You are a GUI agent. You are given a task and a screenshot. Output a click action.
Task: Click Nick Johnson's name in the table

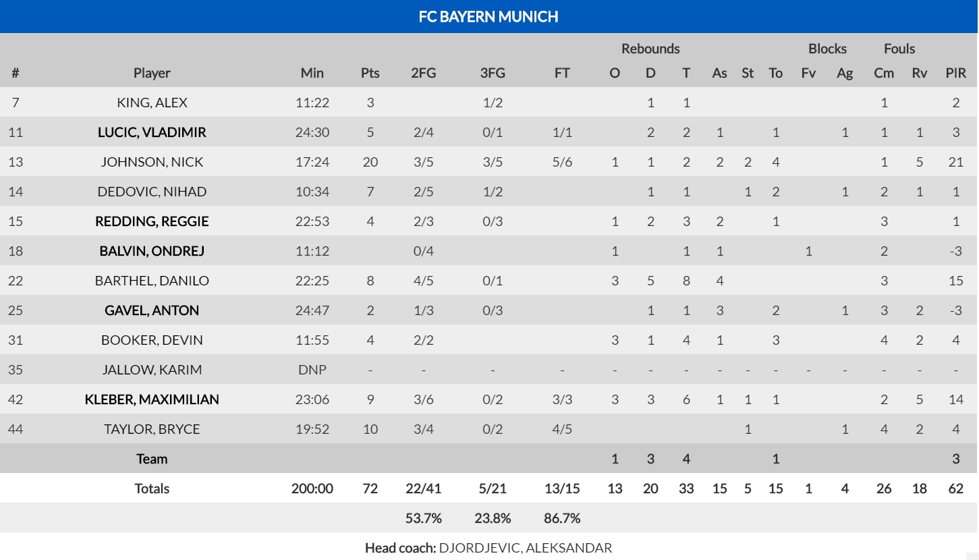(x=152, y=162)
